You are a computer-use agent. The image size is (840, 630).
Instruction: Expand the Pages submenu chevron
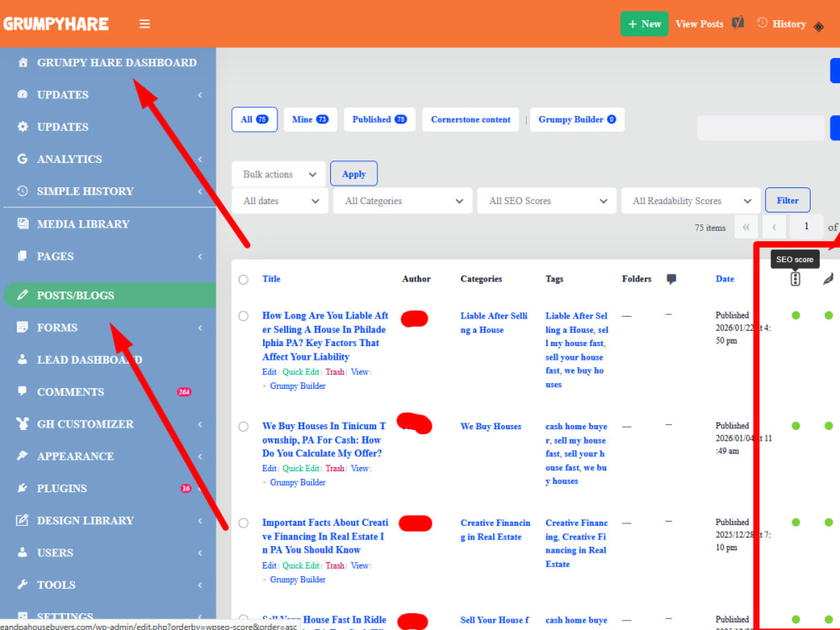tap(200, 256)
